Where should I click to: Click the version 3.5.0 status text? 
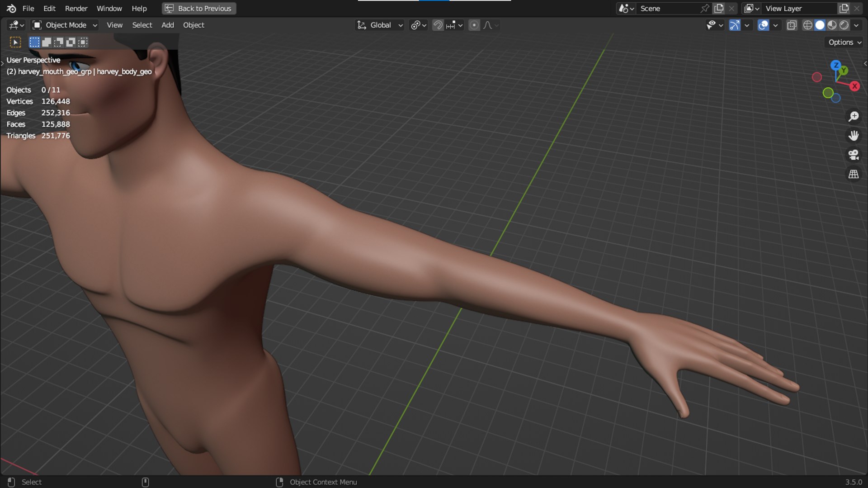pyautogui.click(x=854, y=482)
